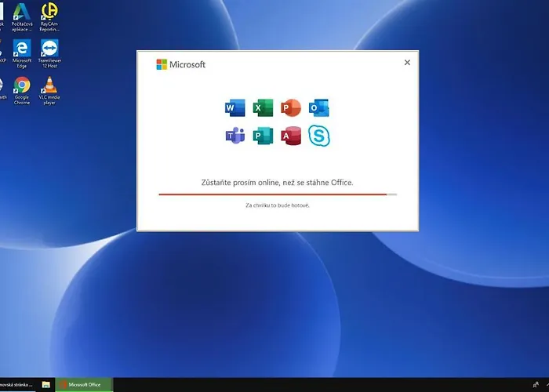
Task: Click the Access icon in installer
Action: click(x=291, y=136)
